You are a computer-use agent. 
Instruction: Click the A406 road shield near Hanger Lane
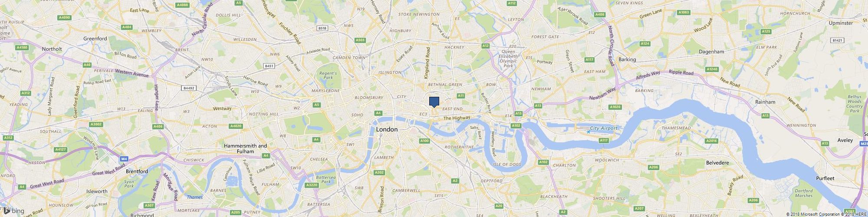[158, 127]
